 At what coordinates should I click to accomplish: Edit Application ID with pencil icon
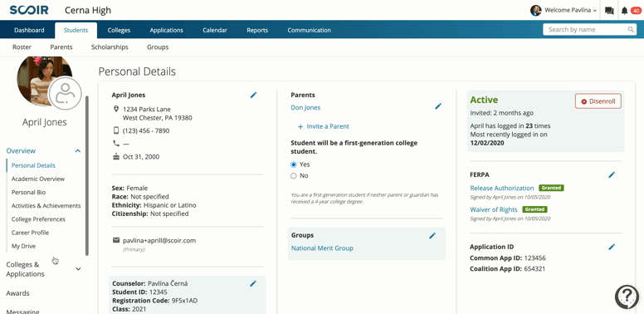pyautogui.click(x=612, y=247)
